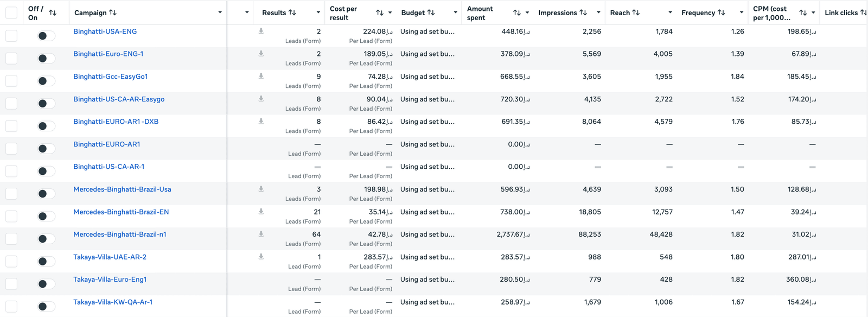Viewport: 868px width, 317px height.
Task: Download leads icon for Binghatti-EURO-AR1 -DXB row
Action: coord(261,121)
